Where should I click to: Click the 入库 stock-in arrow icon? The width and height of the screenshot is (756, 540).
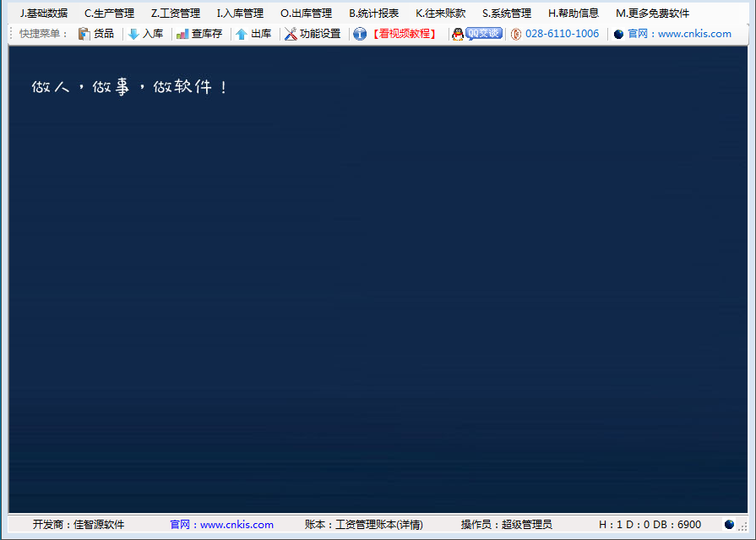[x=135, y=34]
